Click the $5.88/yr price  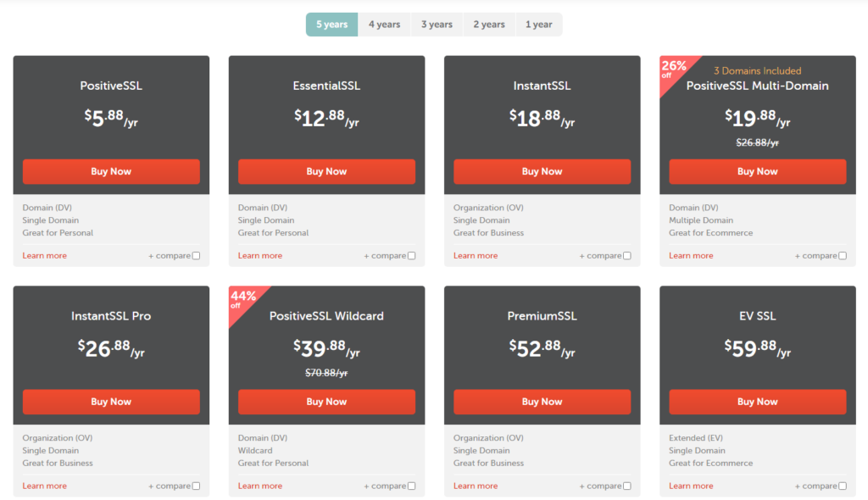111,118
